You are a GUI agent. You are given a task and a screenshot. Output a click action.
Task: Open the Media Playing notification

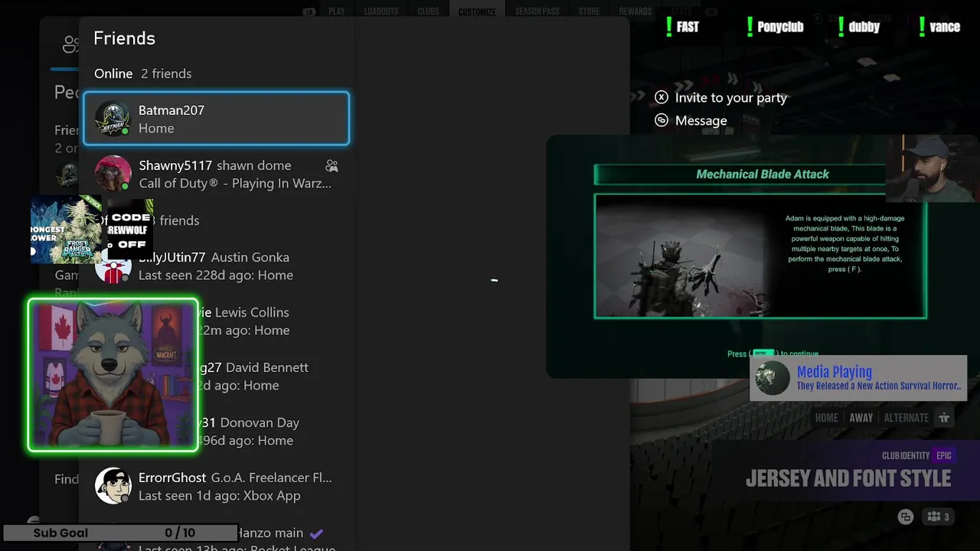click(x=858, y=378)
